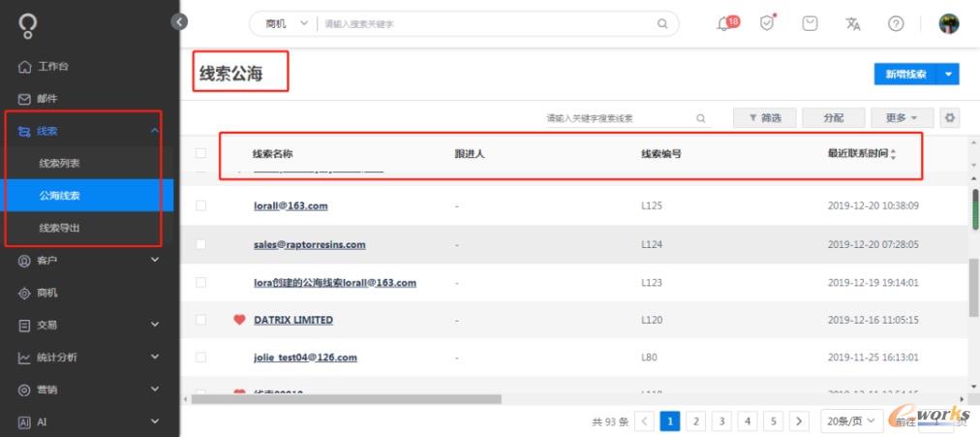This screenshot has width=980, height=437.
Task: Open the help question mark icon
Action: (x=896, y=24)
